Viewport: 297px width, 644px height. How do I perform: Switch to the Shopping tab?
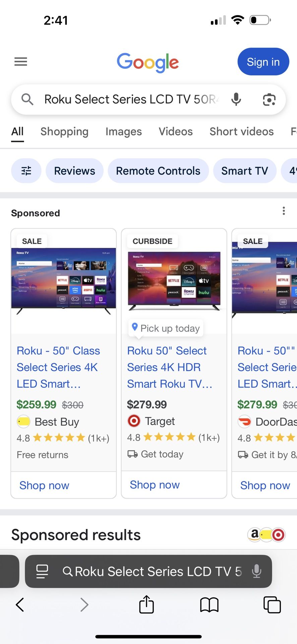tap(64, 131)
